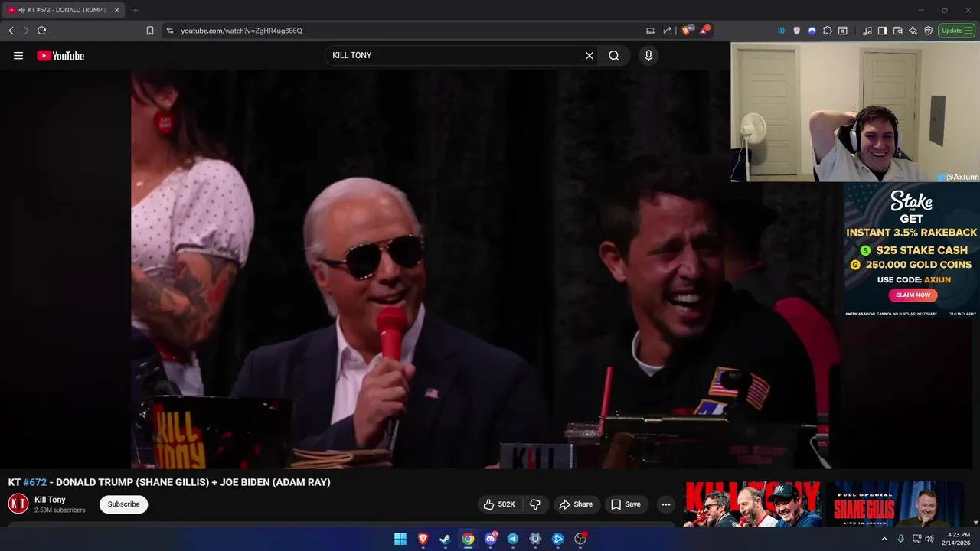This screenshot has height=551, width=980.
Task: Click the gray shield extension icon
Action: tap(796, 31)
